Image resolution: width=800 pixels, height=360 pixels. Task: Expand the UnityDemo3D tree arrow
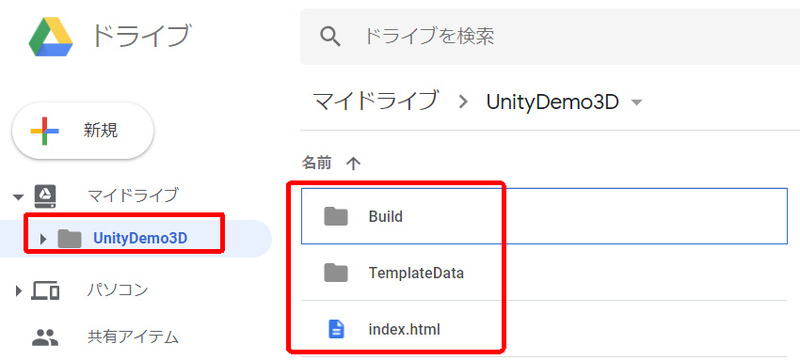43,239
